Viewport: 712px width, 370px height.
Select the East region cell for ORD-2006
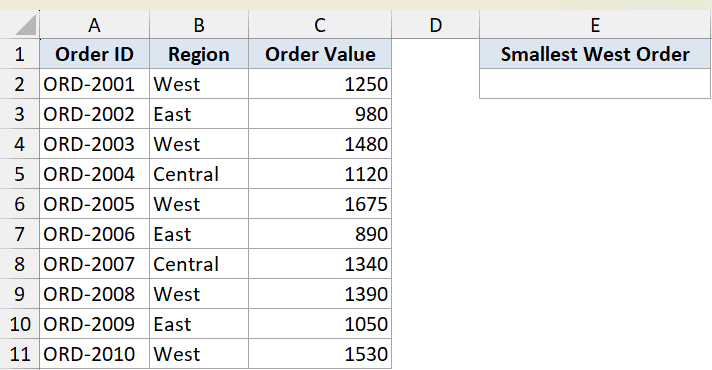[199, 234]
